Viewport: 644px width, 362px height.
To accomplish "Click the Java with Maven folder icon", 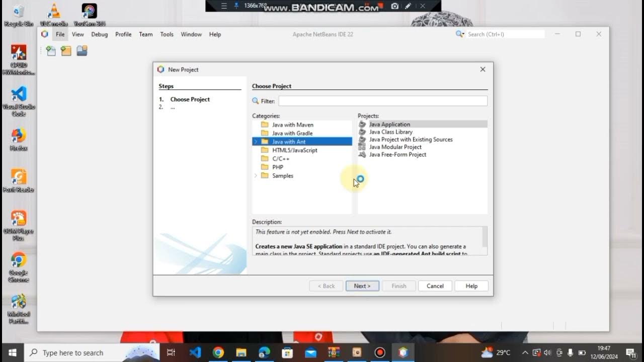I will pos(265,125).
